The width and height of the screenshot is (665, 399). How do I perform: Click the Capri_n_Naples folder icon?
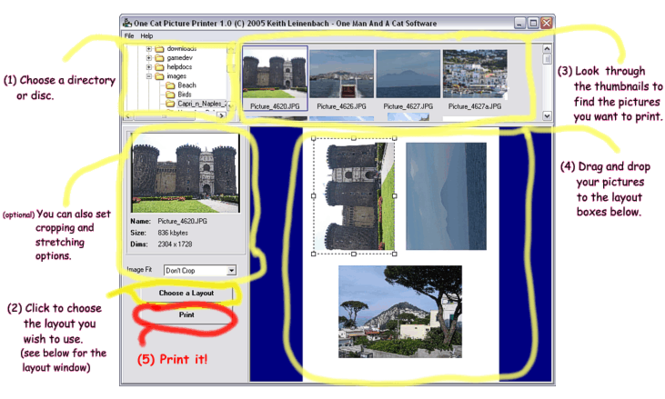170,103
